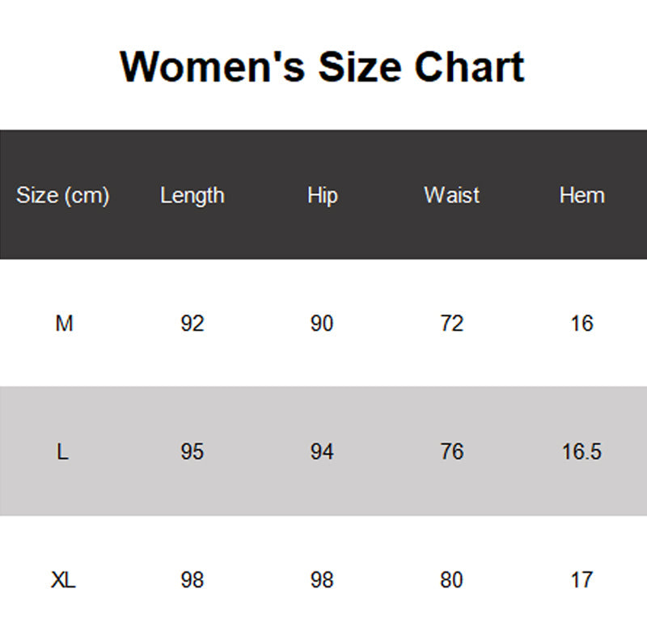The width and height of the screenshot is (647, 644).
Task: Click the M hem value 16
Action: [581, 324]
